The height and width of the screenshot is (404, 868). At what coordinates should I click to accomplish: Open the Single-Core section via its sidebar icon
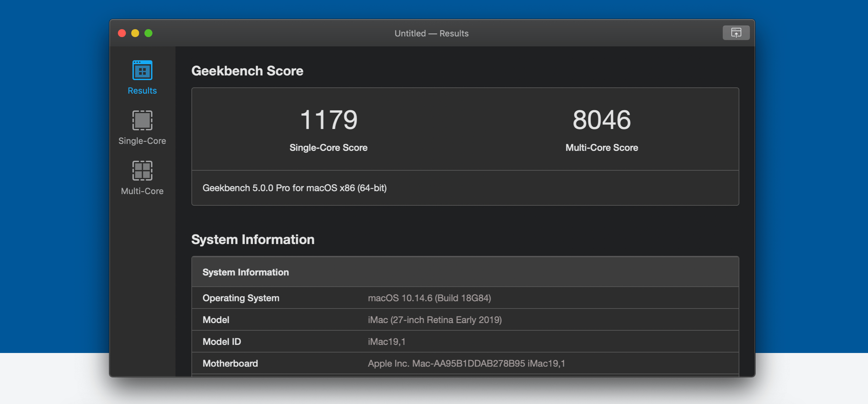tap(142, 120)
